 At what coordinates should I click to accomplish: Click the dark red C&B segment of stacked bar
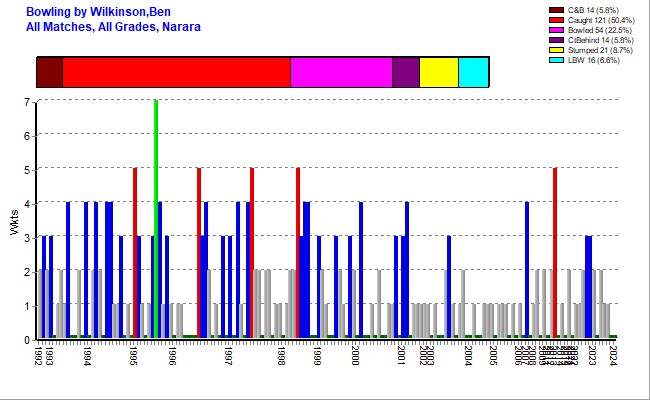[x=49, y=73]
